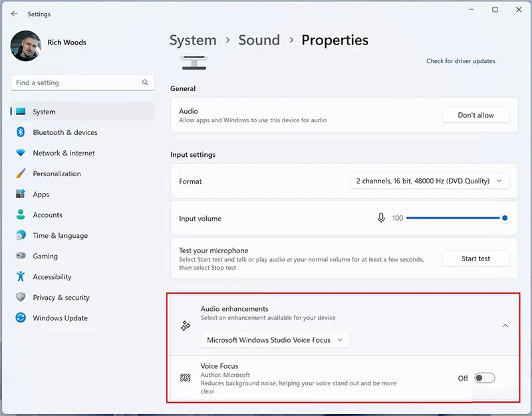532x416 pixels.
Task: Click the Accounts person icon
Action: [x=21, y=215]
